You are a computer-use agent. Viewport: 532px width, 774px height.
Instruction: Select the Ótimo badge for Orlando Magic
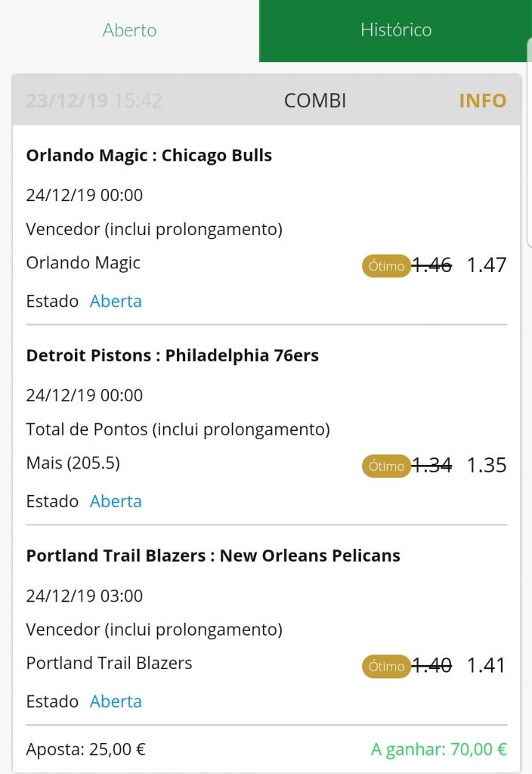coord(386,266)
